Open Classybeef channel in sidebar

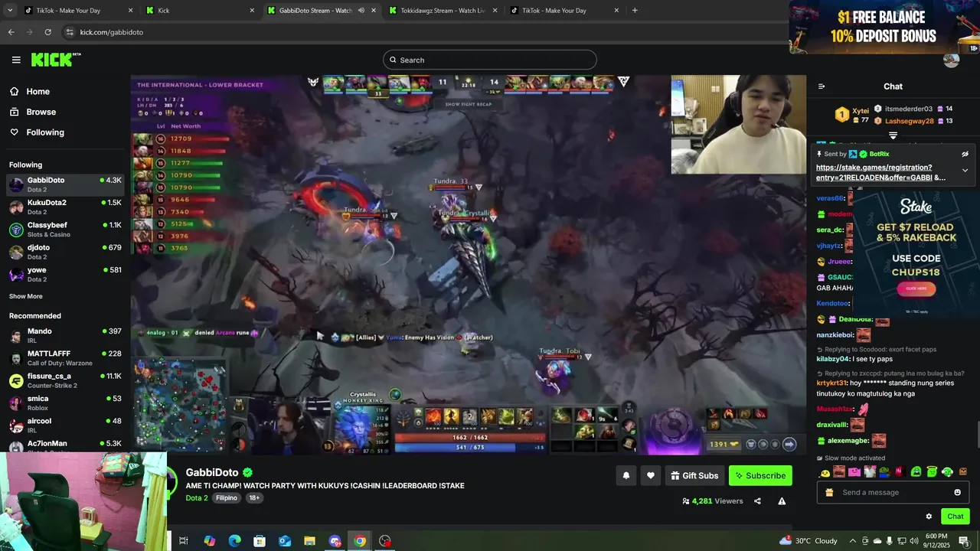[65, 229]
